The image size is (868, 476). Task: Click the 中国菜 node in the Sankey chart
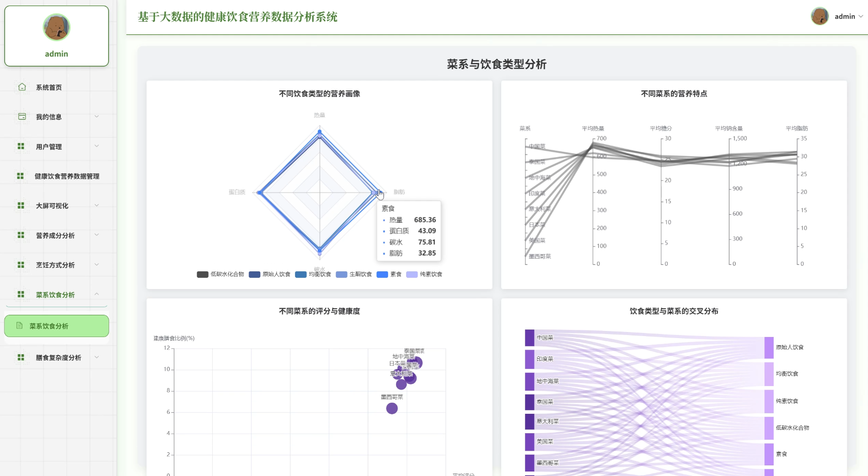point(529,338)
